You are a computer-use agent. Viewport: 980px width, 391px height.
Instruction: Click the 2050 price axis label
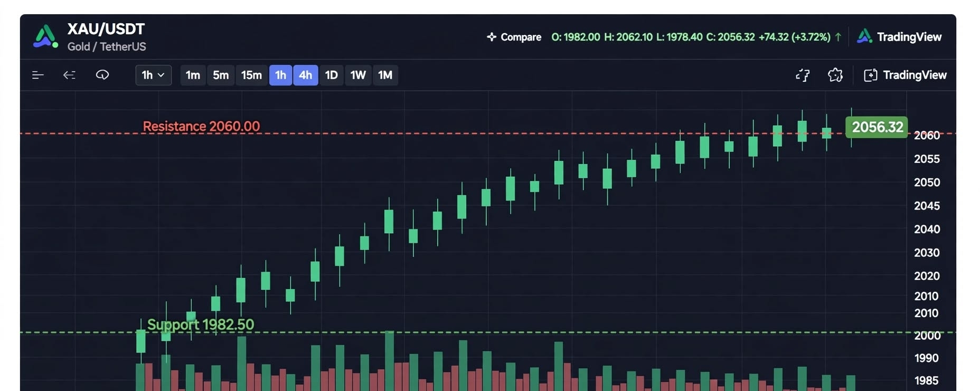point(927,183)
